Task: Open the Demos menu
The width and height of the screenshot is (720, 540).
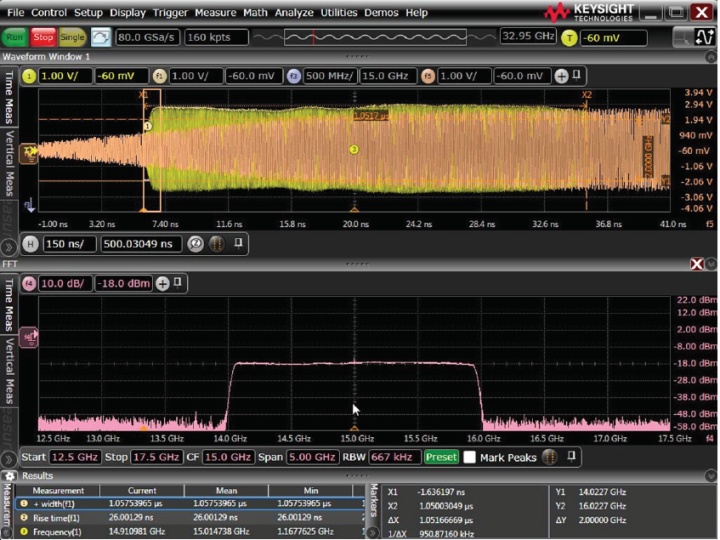Action: tap(381, 12)
